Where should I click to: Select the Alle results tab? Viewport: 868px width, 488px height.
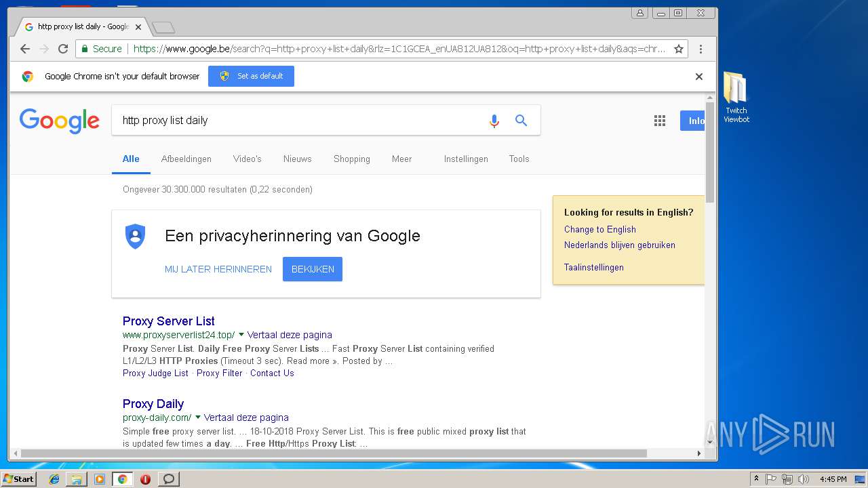[x=131, y=159]
